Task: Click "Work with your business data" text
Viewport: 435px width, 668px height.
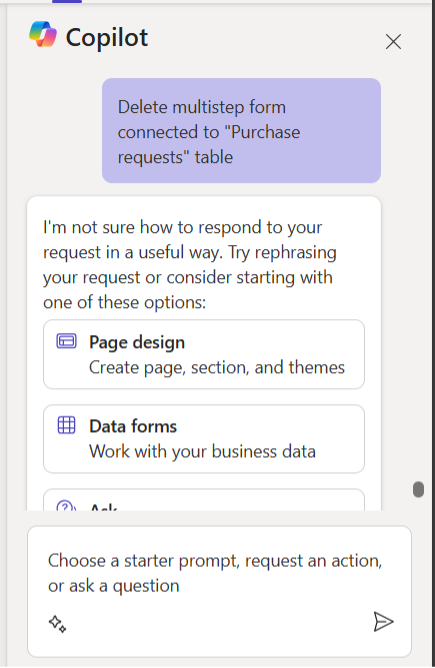Action: pyautogui.click(x=202, y=452)
